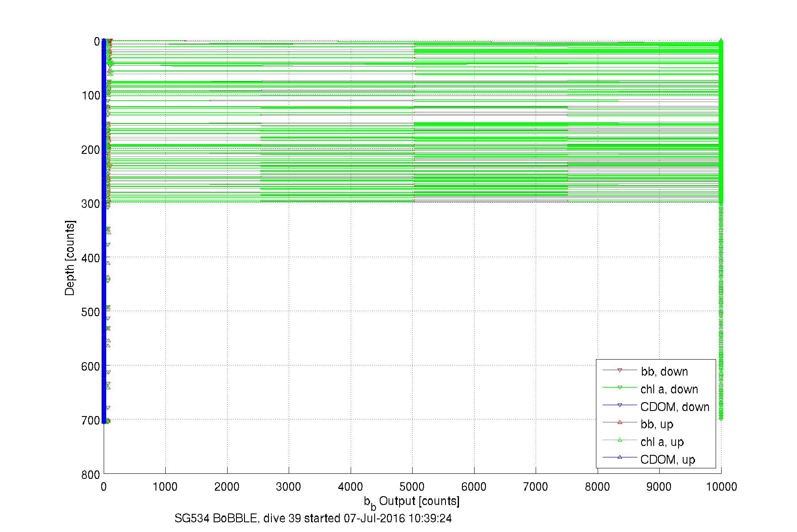
Task: Click the y-axis tick label 100
Action: pyautogui.click(x=91, y=95)
